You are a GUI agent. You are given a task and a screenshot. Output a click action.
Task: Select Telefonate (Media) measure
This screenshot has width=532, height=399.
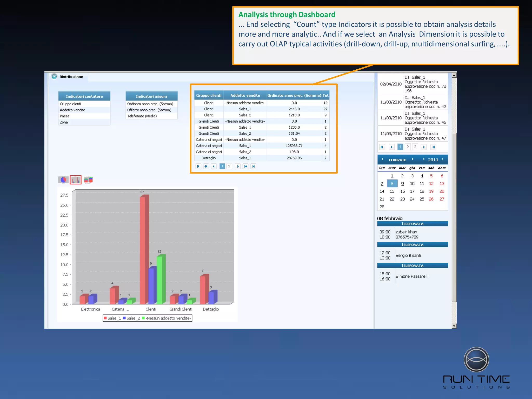click(151, 116)
